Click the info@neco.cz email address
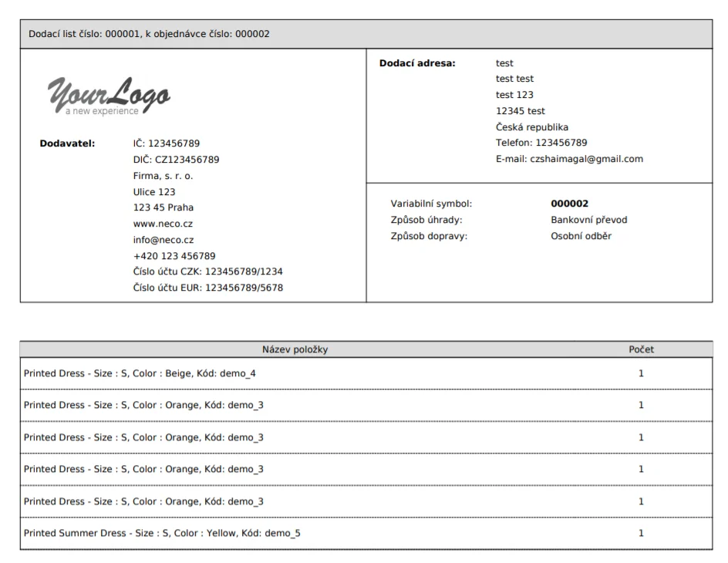 [x=163, y=240]
